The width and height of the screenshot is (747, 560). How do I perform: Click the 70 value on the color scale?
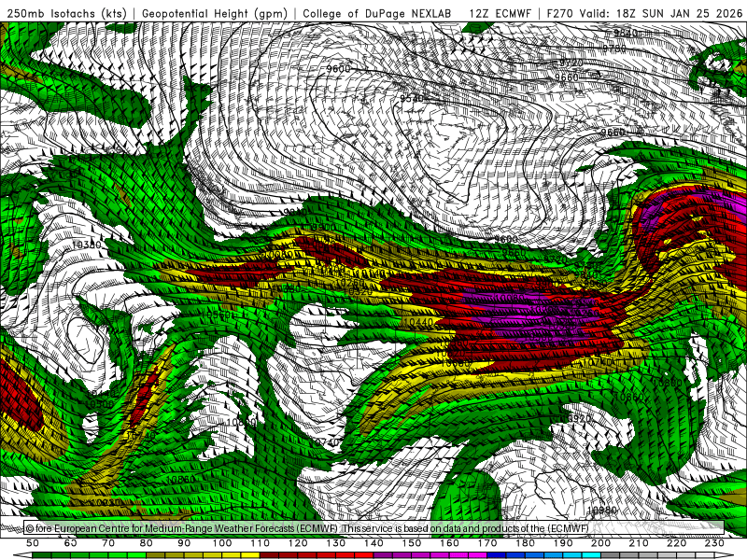click(108, 543)
